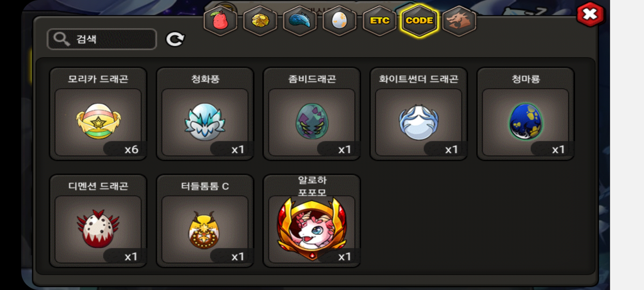
Task: Select the CODE tab
Action: [419, 21]
